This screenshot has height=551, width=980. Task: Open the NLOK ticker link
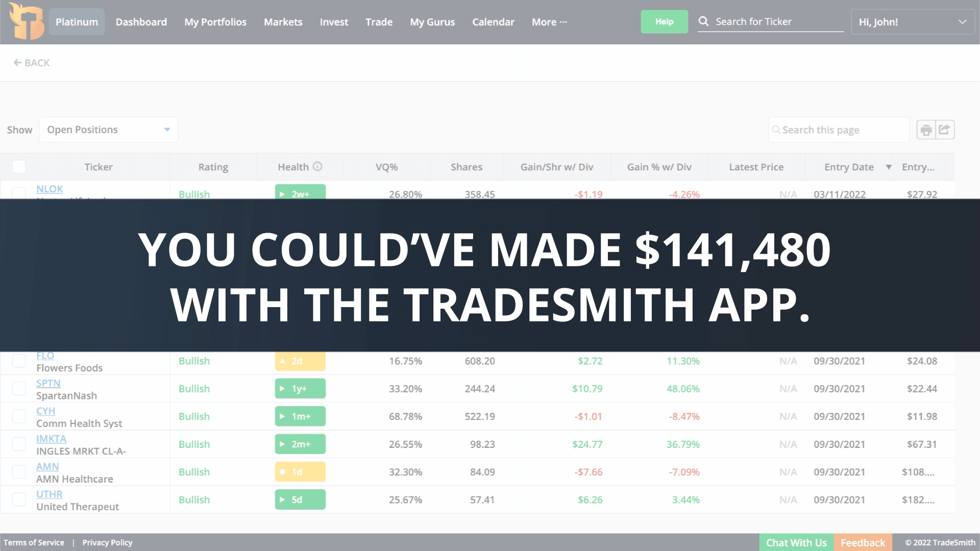click(x=50, y=189)
